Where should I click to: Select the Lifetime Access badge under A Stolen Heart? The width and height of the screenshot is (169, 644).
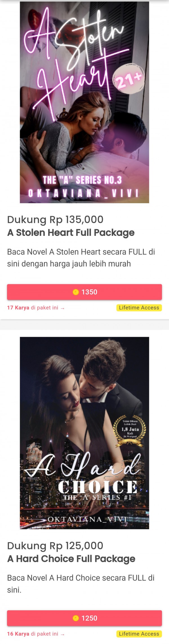coord(139,308)
